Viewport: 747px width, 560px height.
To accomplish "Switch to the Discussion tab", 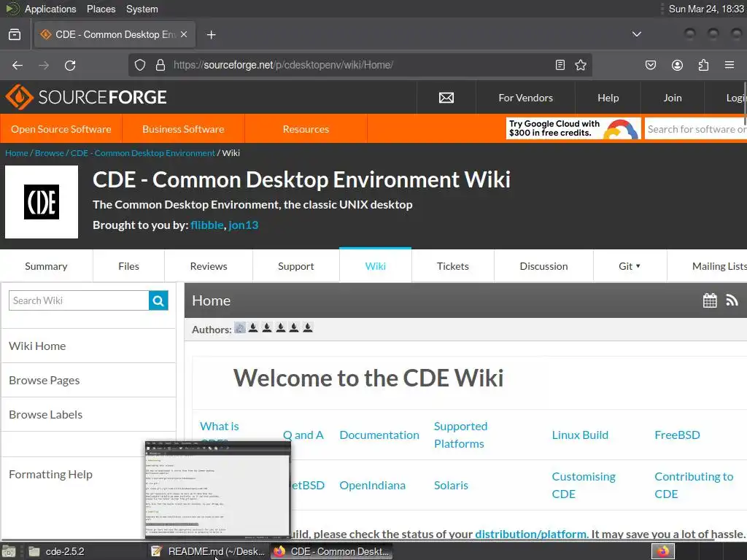I will pos(543,266).
